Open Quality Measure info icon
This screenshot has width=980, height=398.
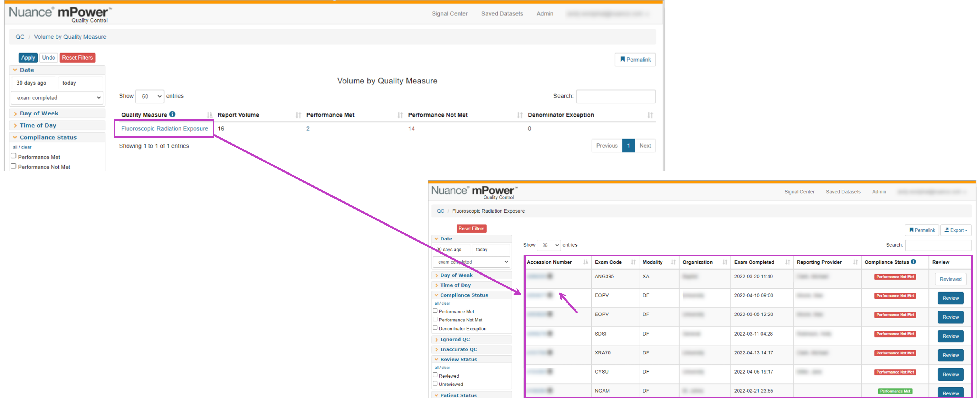172,114
